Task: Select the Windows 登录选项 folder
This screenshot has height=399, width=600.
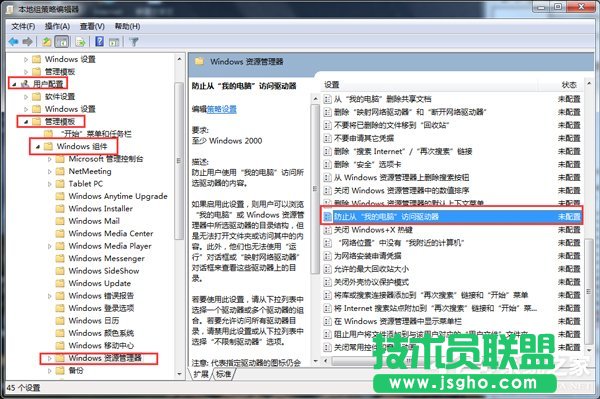Action: [101, 308]
